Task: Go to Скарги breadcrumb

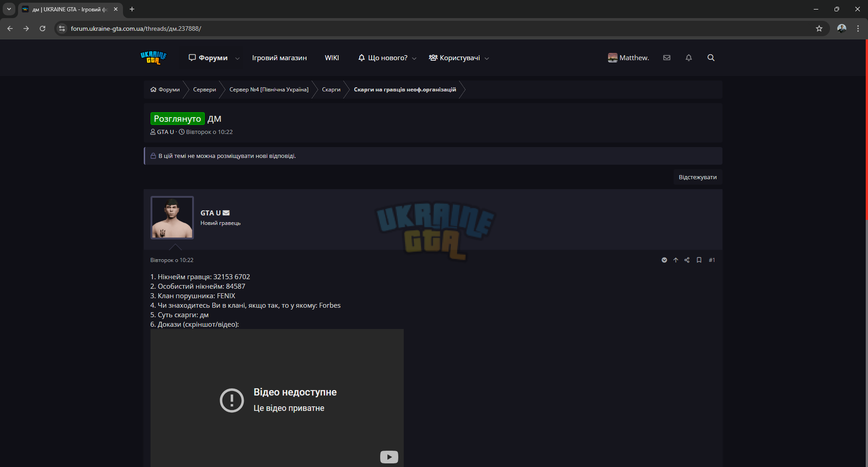Action: tap(331, 90)
